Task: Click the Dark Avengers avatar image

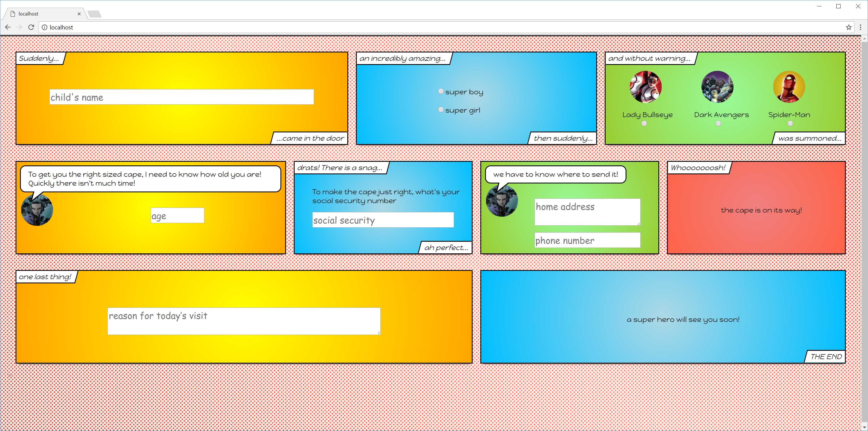Action: pos(717,87)
